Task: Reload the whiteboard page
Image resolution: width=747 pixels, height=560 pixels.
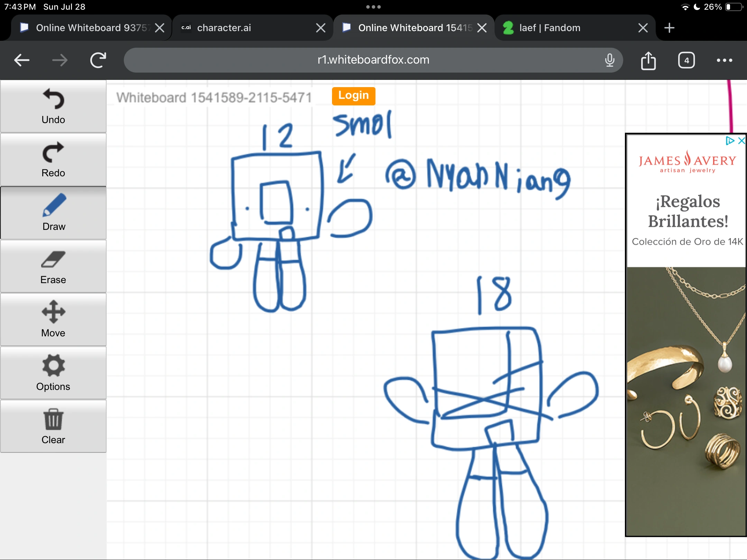Action: (98, 60)
